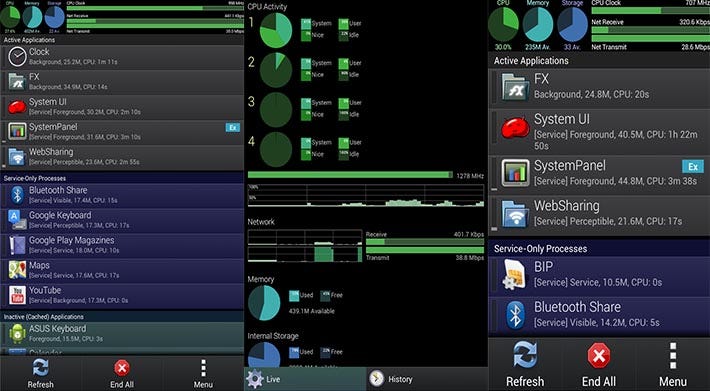Viewport: 710px width, 391px height.
Task: Open the Google Keyboard service entry
Action: [122, 220]
